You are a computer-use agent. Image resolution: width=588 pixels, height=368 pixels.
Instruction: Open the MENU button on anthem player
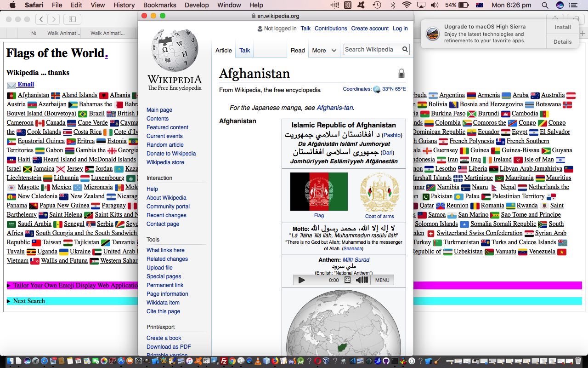(382, 280)
